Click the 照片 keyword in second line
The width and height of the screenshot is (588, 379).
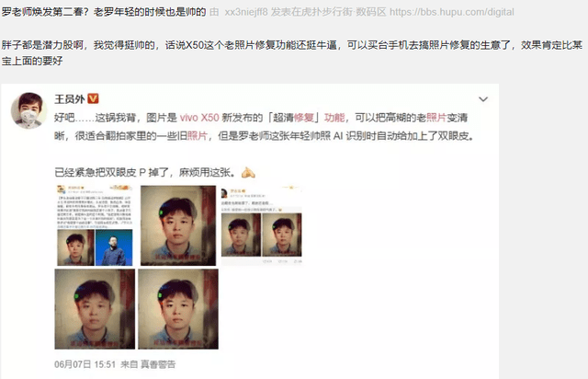198,135
